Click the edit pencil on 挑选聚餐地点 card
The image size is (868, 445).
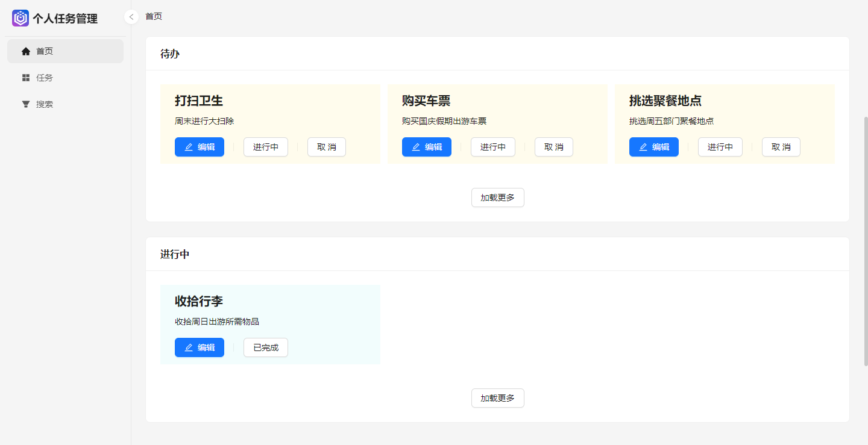[x=642, y=146]
